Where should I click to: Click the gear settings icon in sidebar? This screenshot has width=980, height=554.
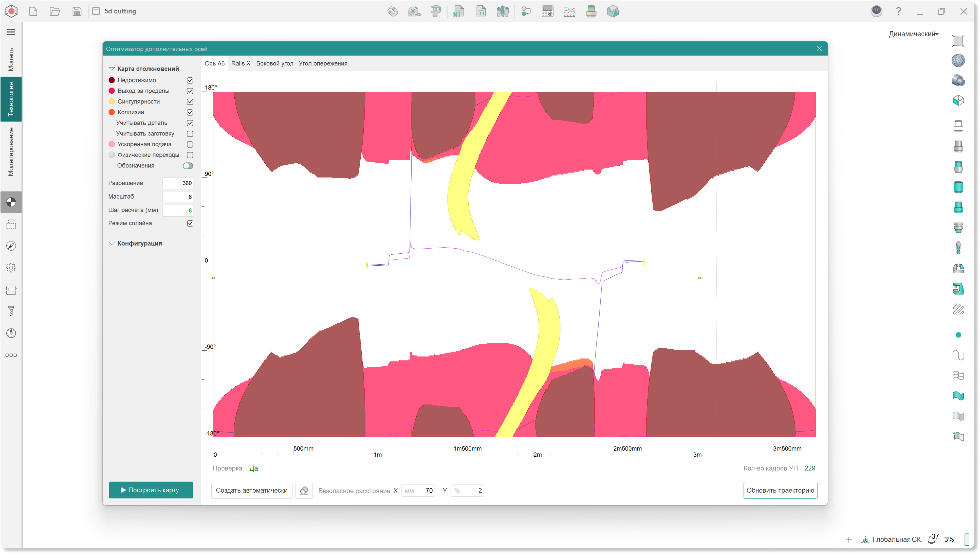[x=11, y=268]
